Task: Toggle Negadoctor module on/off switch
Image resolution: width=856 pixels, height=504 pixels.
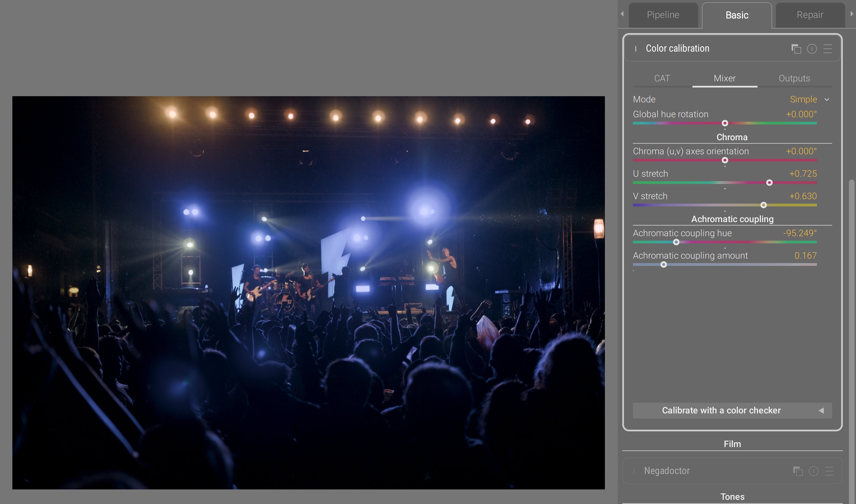Action: (x=634, y=471)
